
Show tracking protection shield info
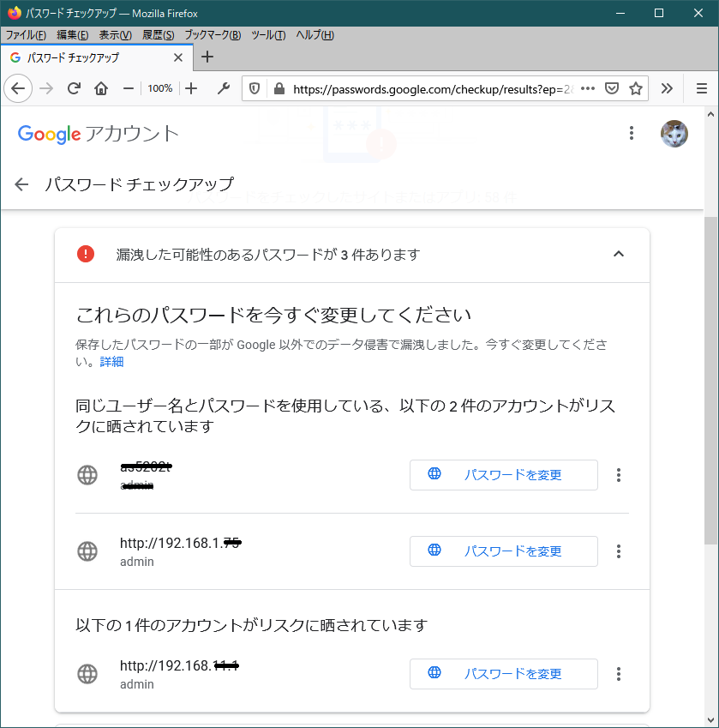255,88
